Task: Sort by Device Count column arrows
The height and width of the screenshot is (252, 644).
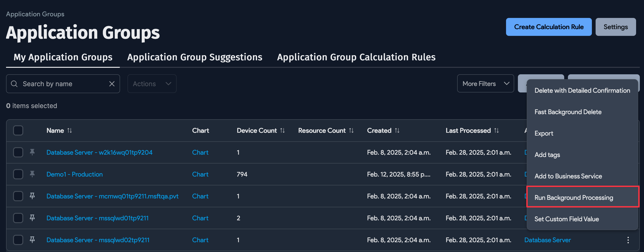Action: point(282,130)
